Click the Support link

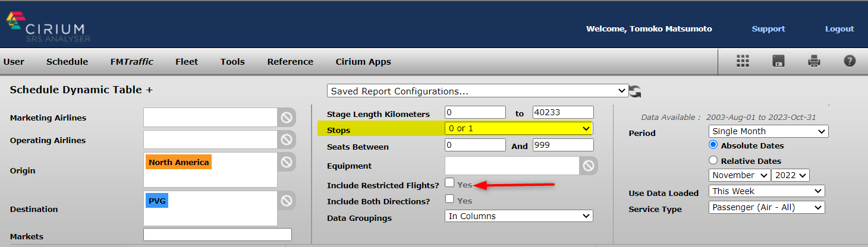click(x=768, y=28)
